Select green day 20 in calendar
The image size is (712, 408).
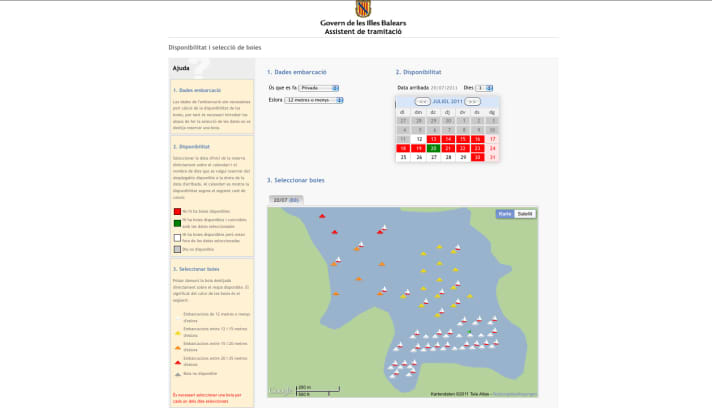coord(432,148)
